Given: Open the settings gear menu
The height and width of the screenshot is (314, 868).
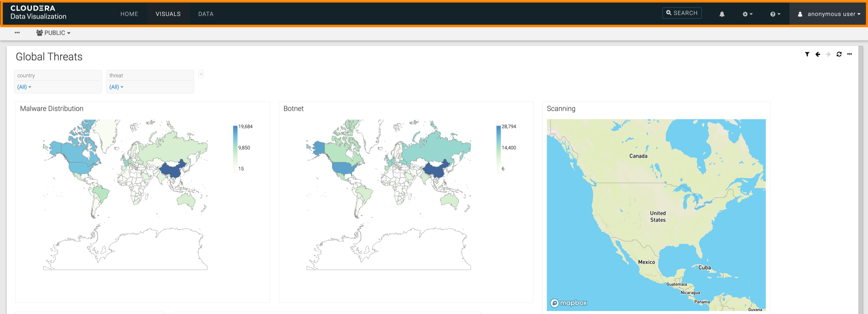Looking at the screenshot, I should (x=747, y=14).
